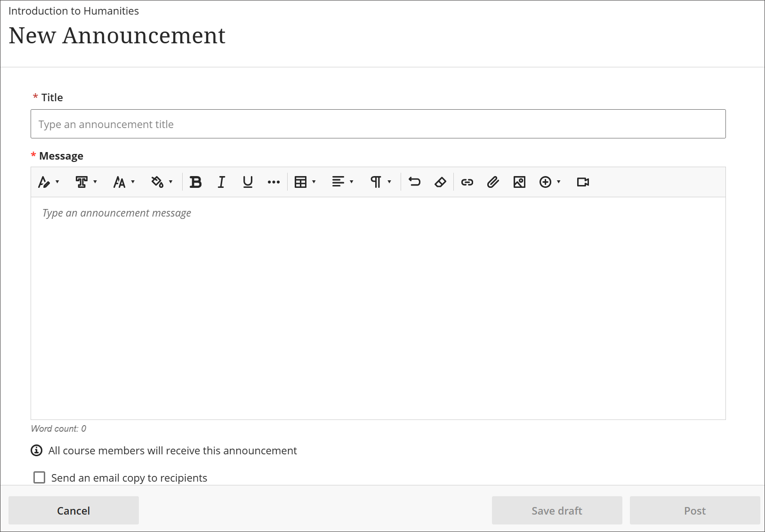This screenshot has height=532, width=765.
Task: Open the font size dropdown
Action: pyautogui.click(x=123, y=182)
